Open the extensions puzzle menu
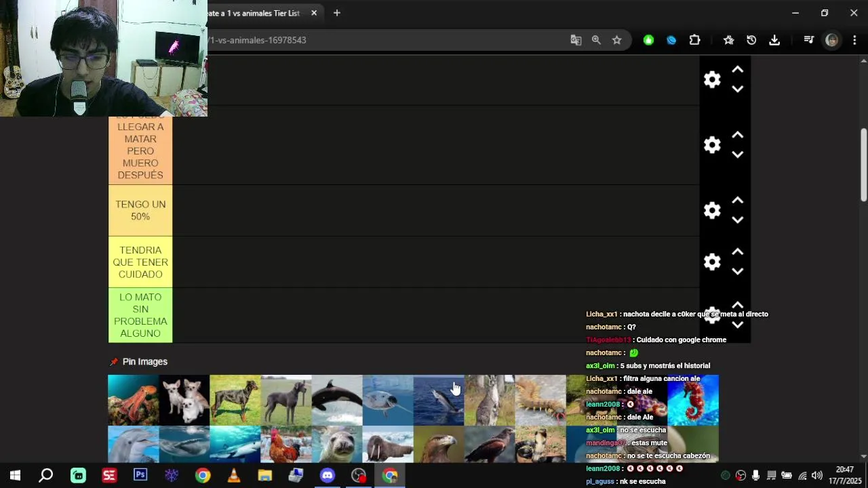 point(694,40)
